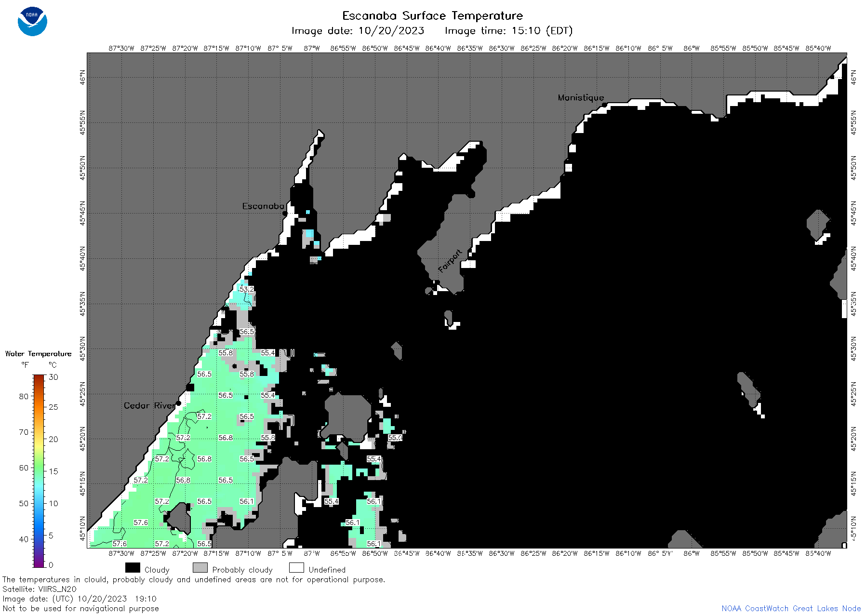Click the 'Escanaba' map label
866x616 pixels.
pos(263,206)
